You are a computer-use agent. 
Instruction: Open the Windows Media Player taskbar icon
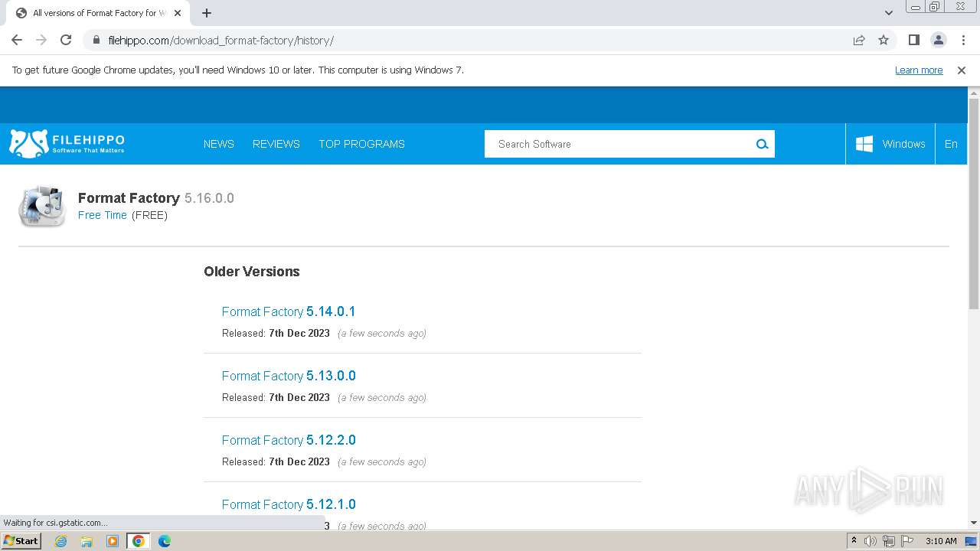(x=113, y=541)
